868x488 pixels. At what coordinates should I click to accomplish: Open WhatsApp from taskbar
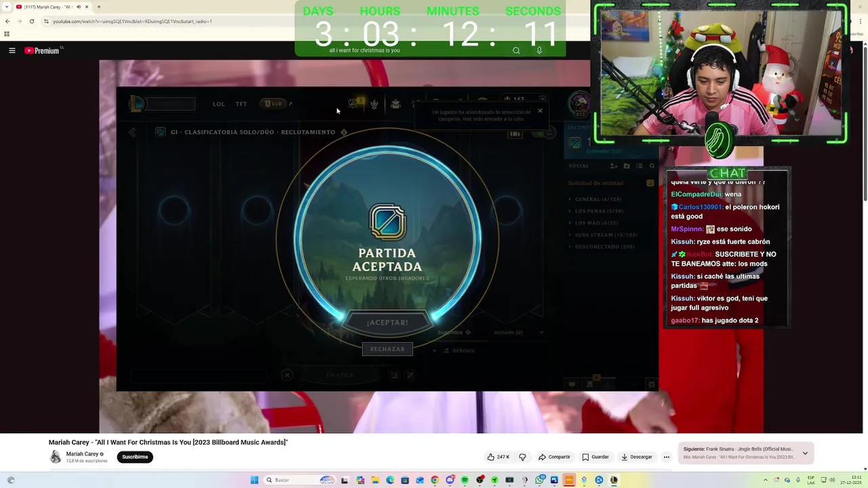tap(539, 480)
